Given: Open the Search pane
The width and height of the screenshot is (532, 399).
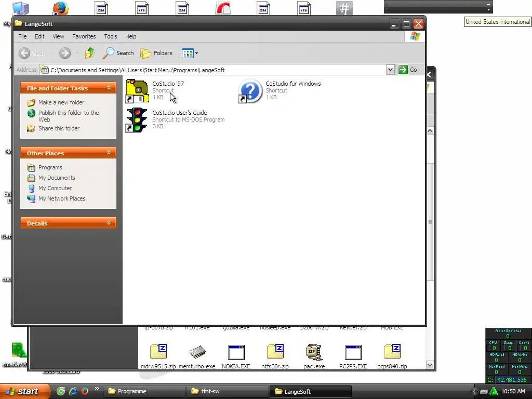Looking at the screenshot, I should tap(118, 53).
